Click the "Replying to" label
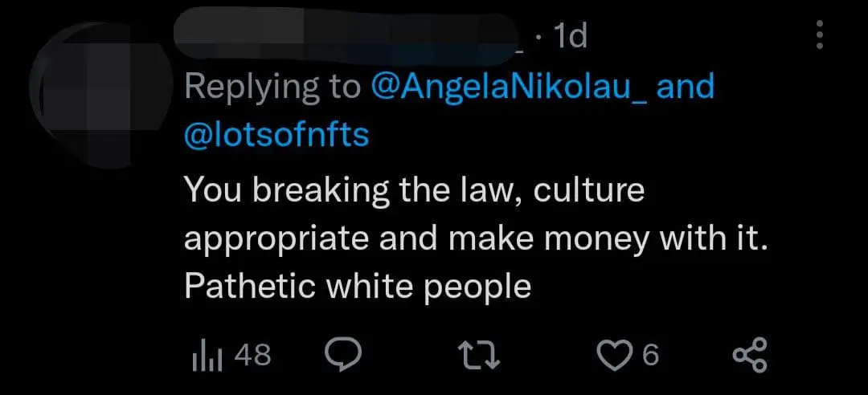868x395 pixels. coord(273,87)
